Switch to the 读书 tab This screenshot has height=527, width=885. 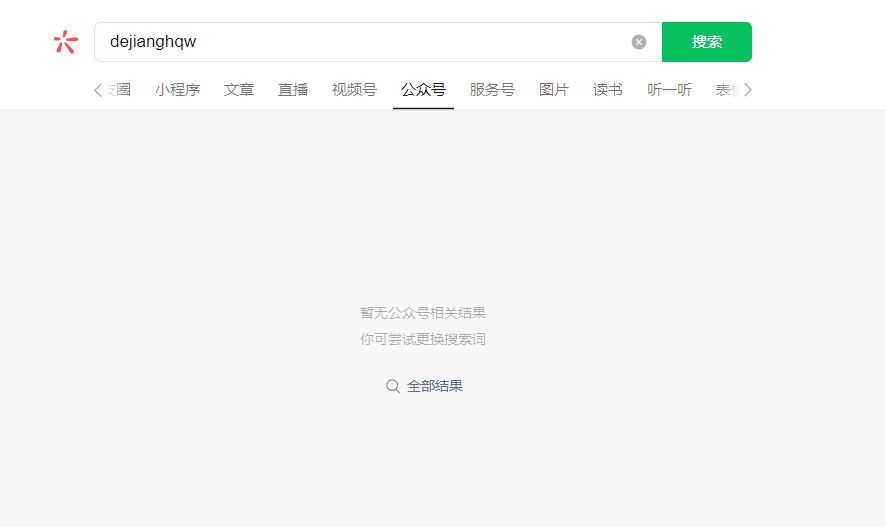608,90
